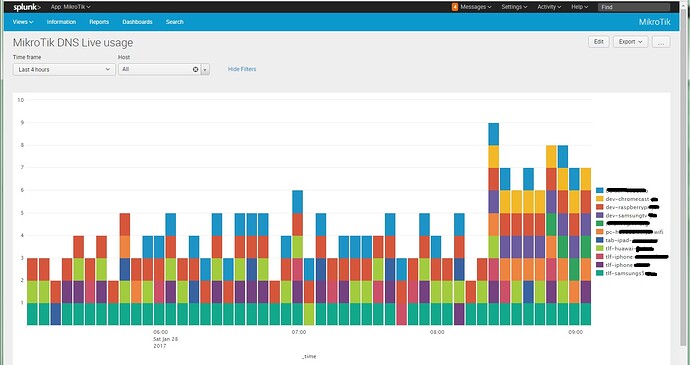Viewport: 690px width, 365px height.
Task: Select the tlf-samsungs5 legend entry
Action: click(627, 273)
